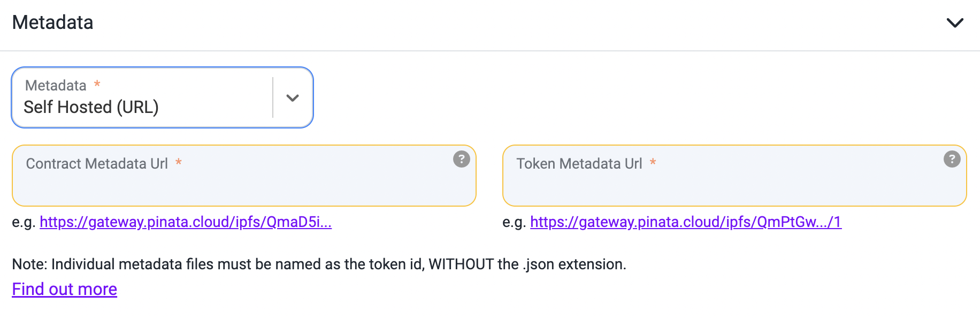Click the "Contract Metadata Url" field label
980x318 pixels.
point(97,163)
